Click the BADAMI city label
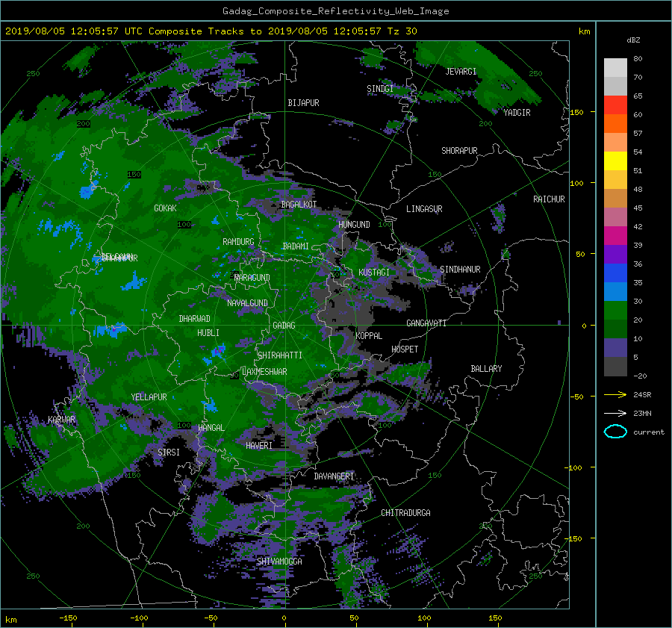 pyautogui.click(x=296, y=246)
